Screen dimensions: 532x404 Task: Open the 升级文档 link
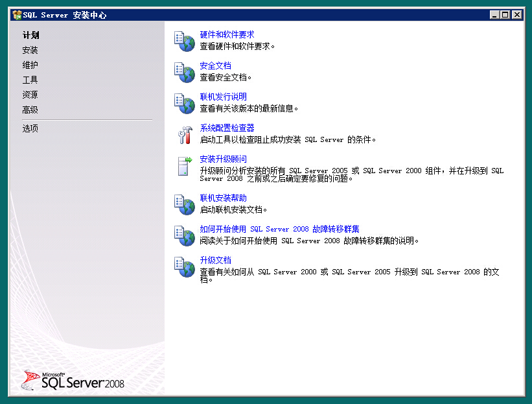click(x=215, y=261)
